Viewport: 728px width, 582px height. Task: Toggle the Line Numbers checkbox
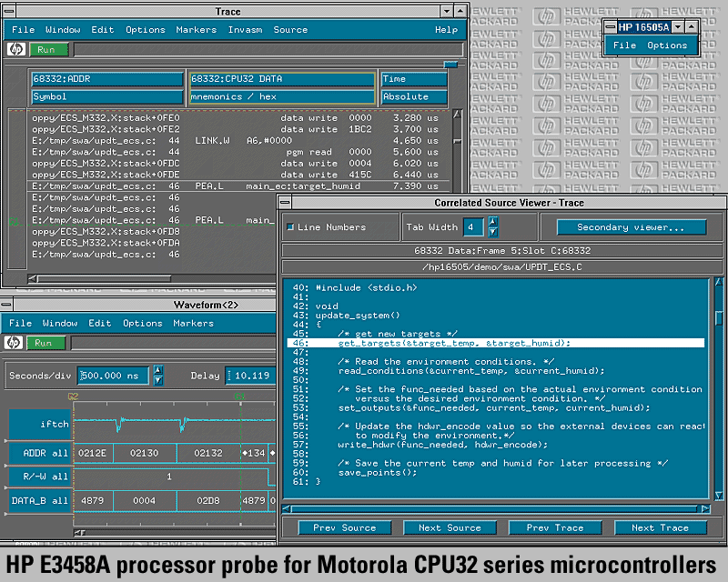[290, 227]
